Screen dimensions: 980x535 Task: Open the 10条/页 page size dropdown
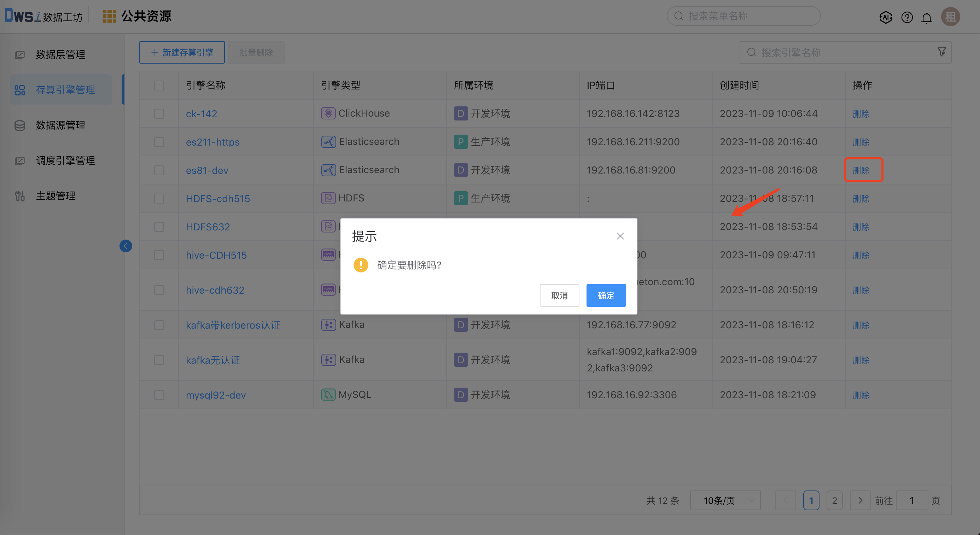pyautogui.click(x=724, y=500)
